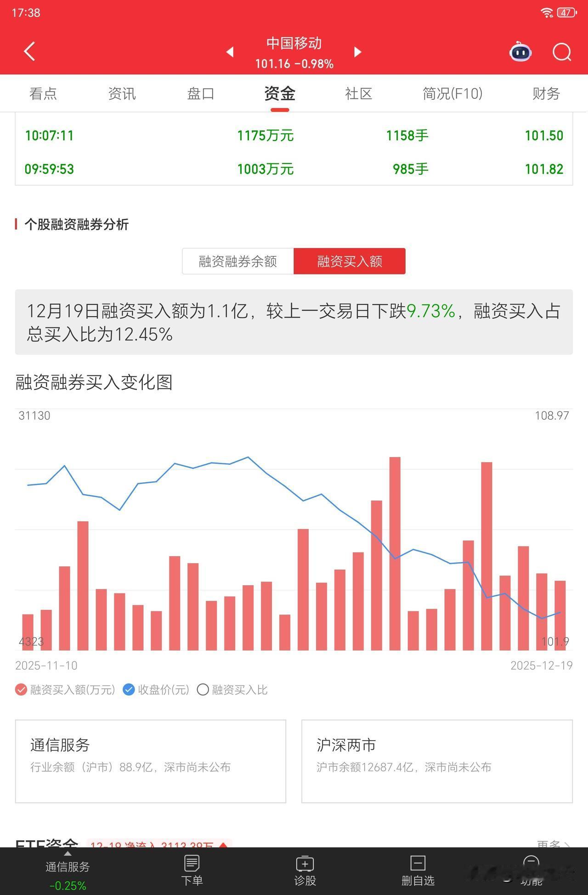Screen dimensions: 588x895
Task: Open the 财务 tab
Action: point(546,93)
